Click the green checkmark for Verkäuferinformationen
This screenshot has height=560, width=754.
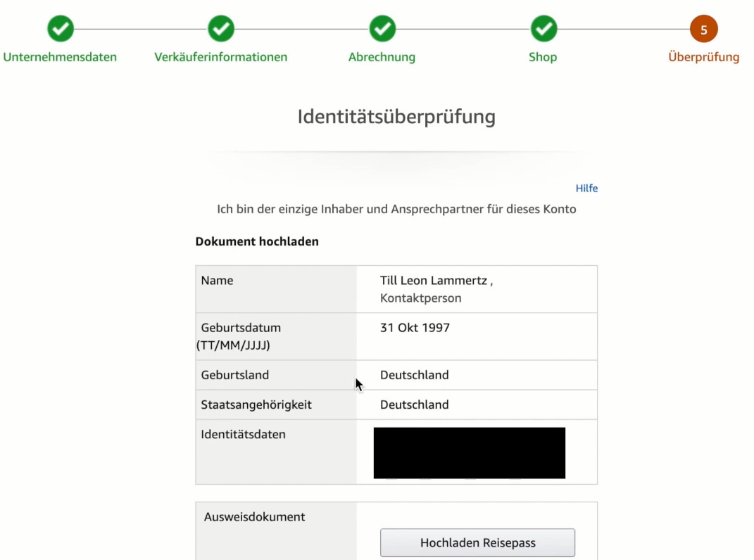[x=221, y=28]
